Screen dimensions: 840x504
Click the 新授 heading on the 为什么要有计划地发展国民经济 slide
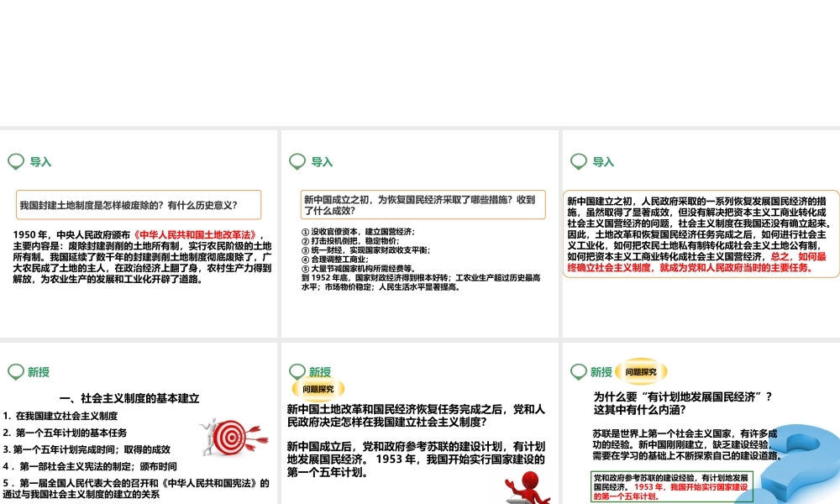pyautogui.click(x=601, y=372)
